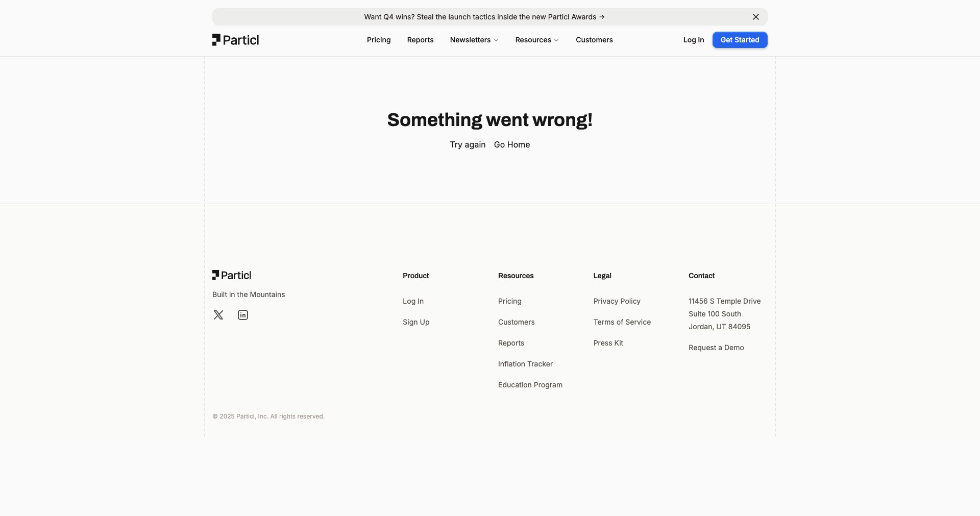Click Log in at the top right
This screenshot has width=980, height=516.
pyautogui.click(x=694, y=40)
